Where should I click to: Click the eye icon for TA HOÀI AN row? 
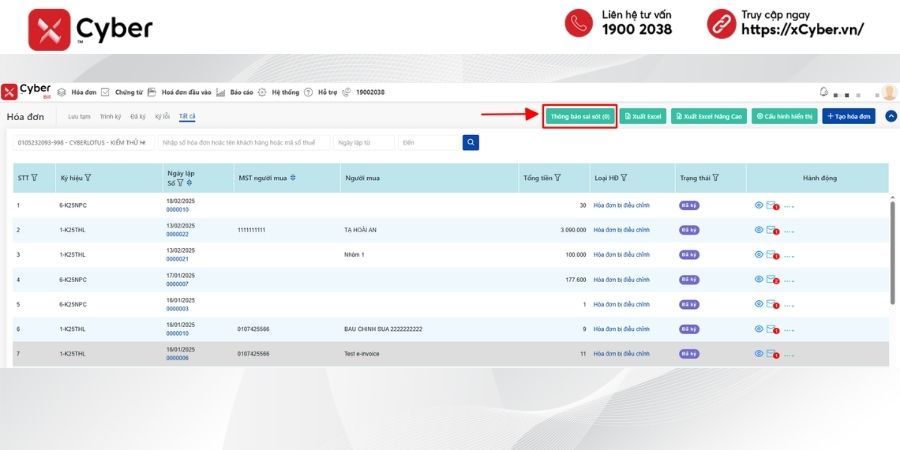pos(758,230)
